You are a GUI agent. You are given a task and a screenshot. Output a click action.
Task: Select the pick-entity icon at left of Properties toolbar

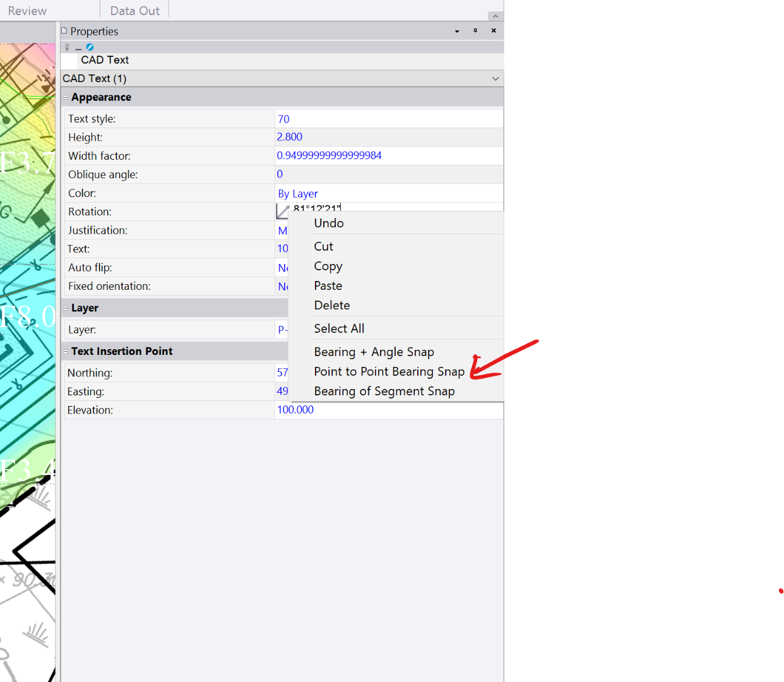point(67,47)
